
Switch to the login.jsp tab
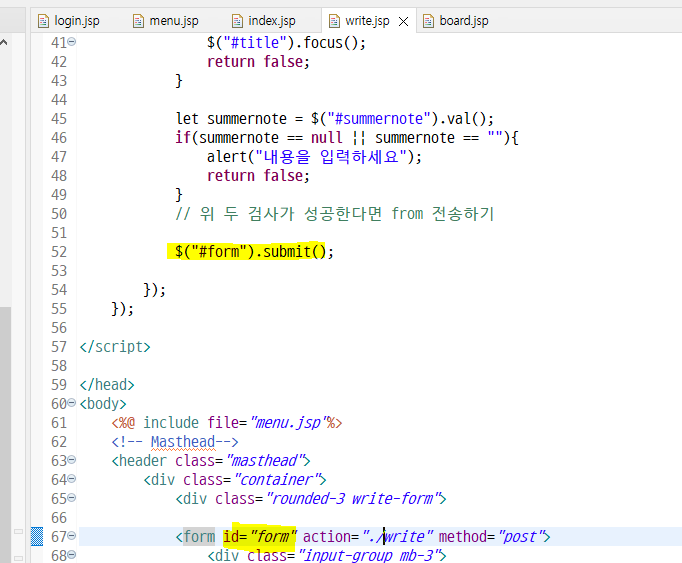coord(69,20)
